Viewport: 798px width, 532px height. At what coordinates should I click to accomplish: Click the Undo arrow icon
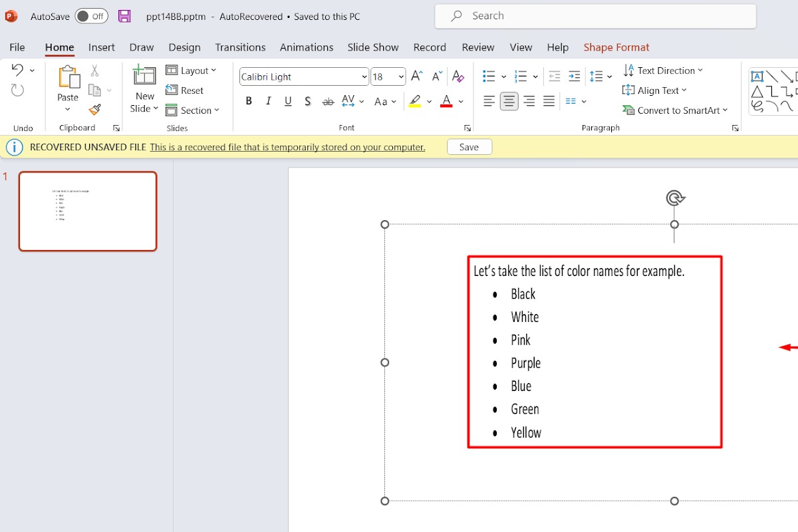pos(17,70)
